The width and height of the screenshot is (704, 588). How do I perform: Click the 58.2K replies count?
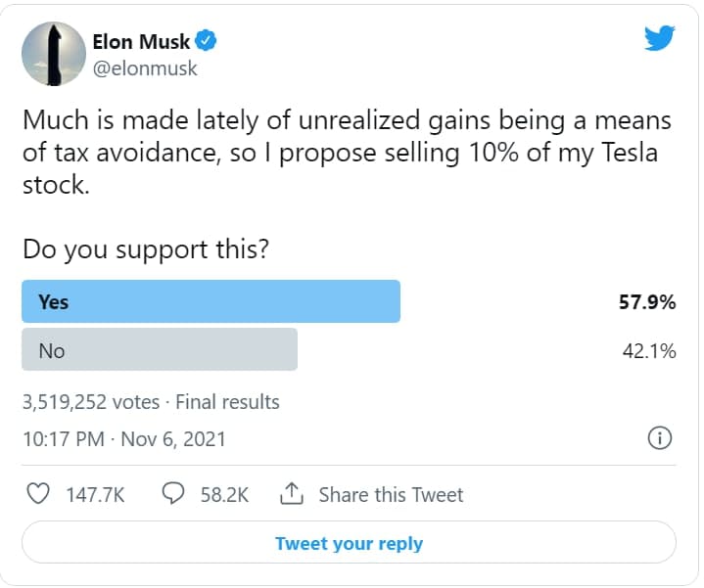(x=224, y=495)
